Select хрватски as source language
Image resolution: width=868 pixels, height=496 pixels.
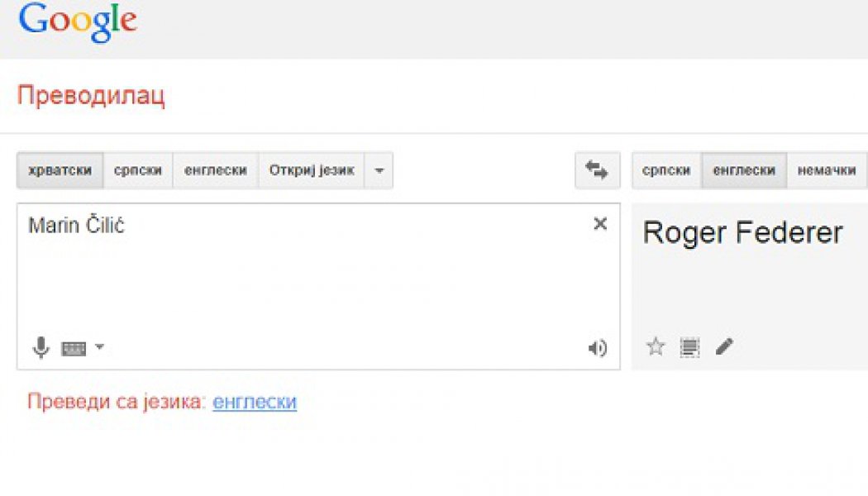(x=60, y=170)
